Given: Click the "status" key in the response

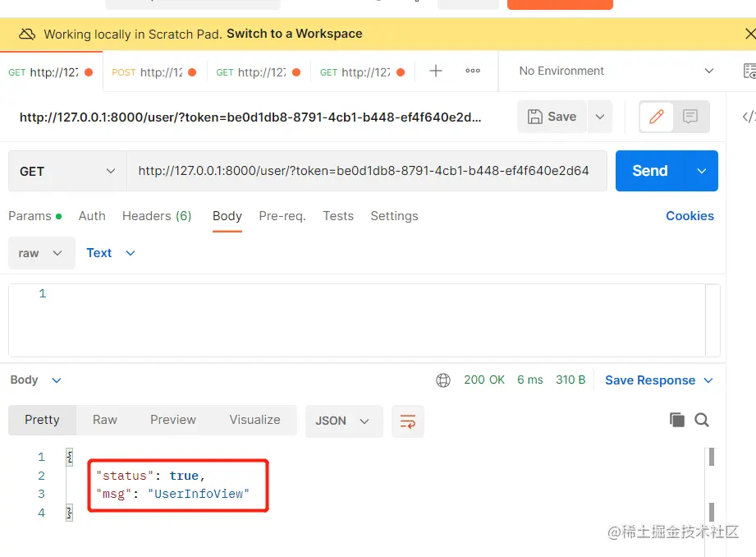Looking at the screenshot, I should point(125,476).
